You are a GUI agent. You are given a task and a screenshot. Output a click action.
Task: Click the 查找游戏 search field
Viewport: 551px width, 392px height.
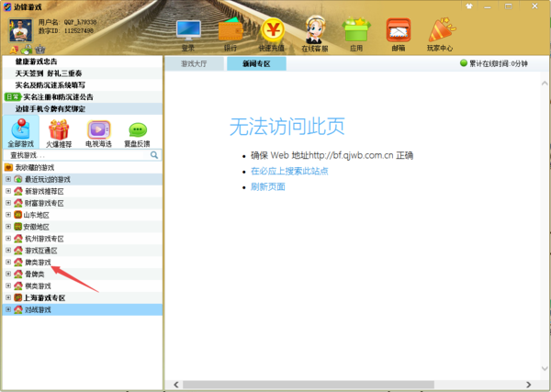[x=78, y=155]
